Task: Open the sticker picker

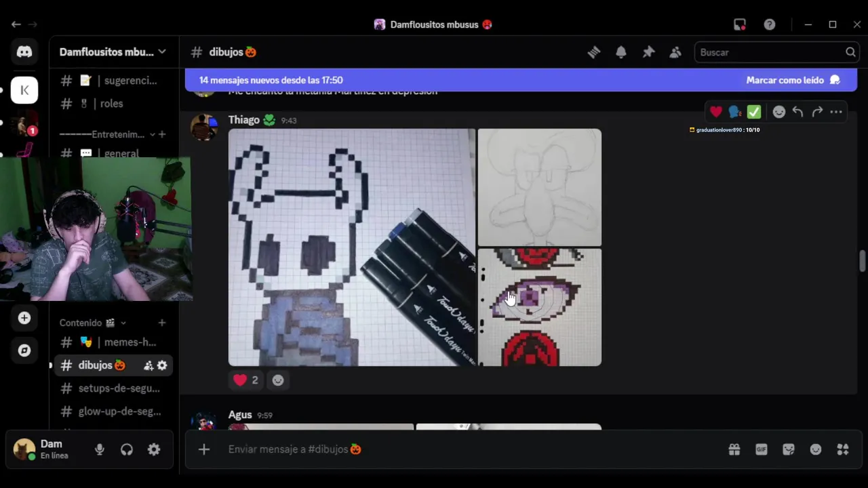Action: tap(789, 449)
